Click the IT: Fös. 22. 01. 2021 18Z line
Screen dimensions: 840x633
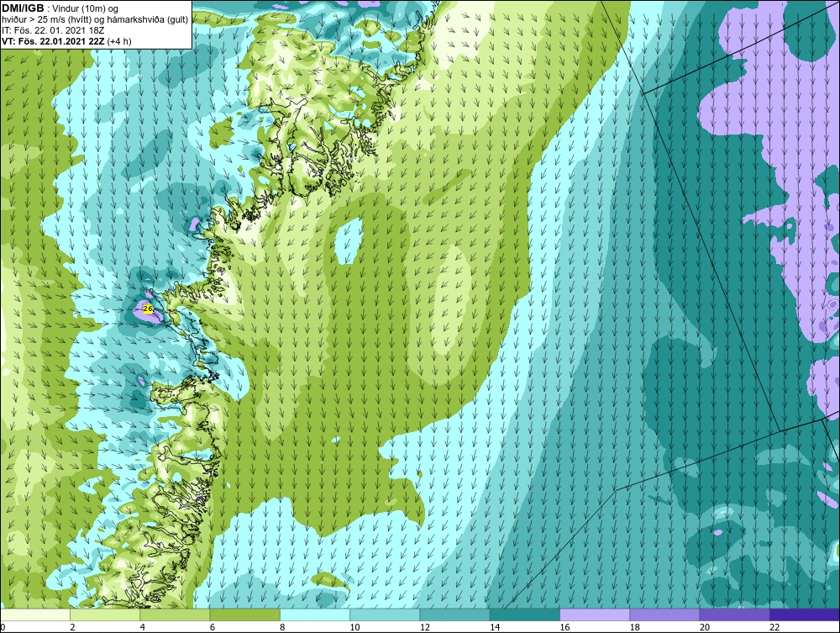point(53,30)
